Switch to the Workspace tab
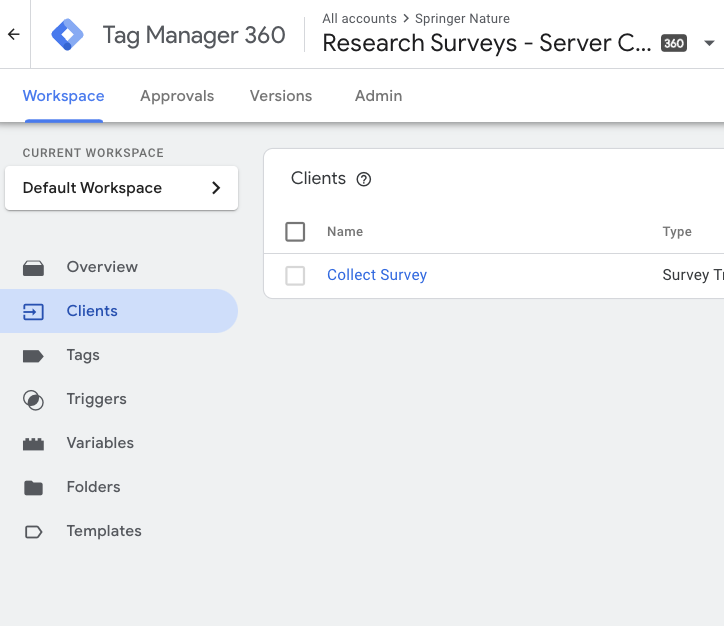 click(64, 96)
